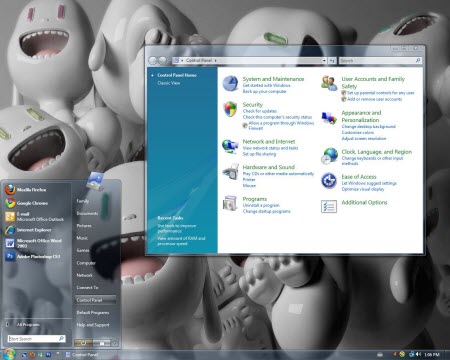Click 'Change desktop background' link
450x360 pixels.
coord(368,127)
